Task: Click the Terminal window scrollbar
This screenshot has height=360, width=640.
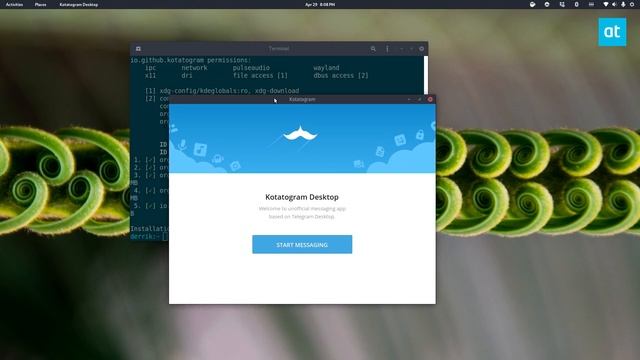Action: pyautogui.click(x=426, y=76)
